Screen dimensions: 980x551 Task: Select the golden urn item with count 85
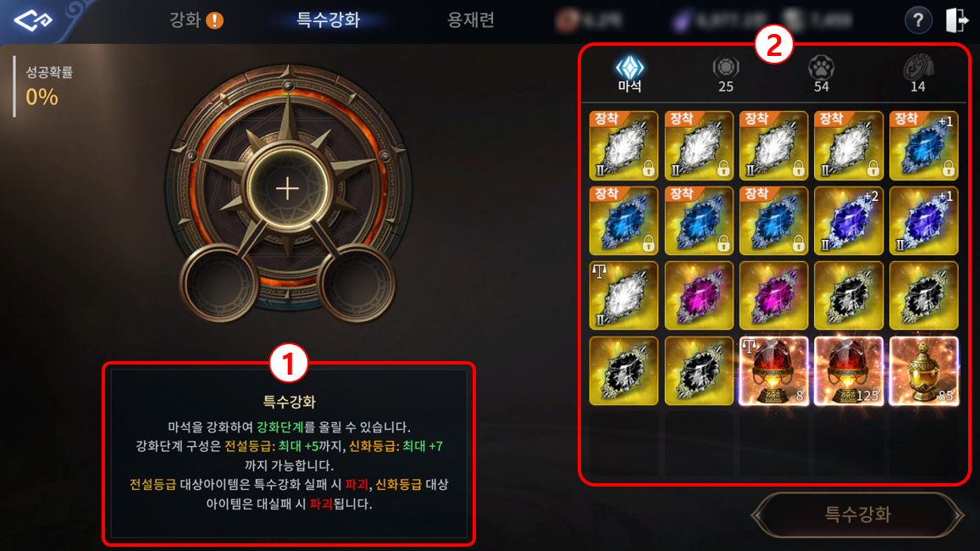923,371
